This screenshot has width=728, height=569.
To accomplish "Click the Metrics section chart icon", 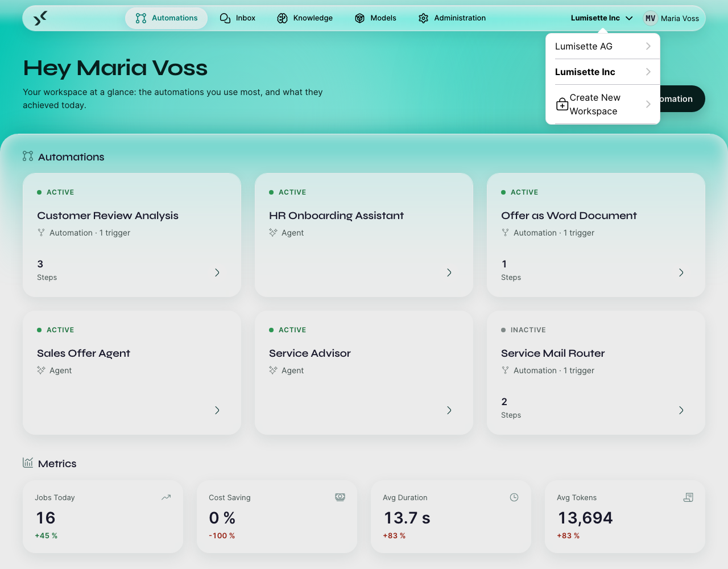I will click(x=28, y=463).
